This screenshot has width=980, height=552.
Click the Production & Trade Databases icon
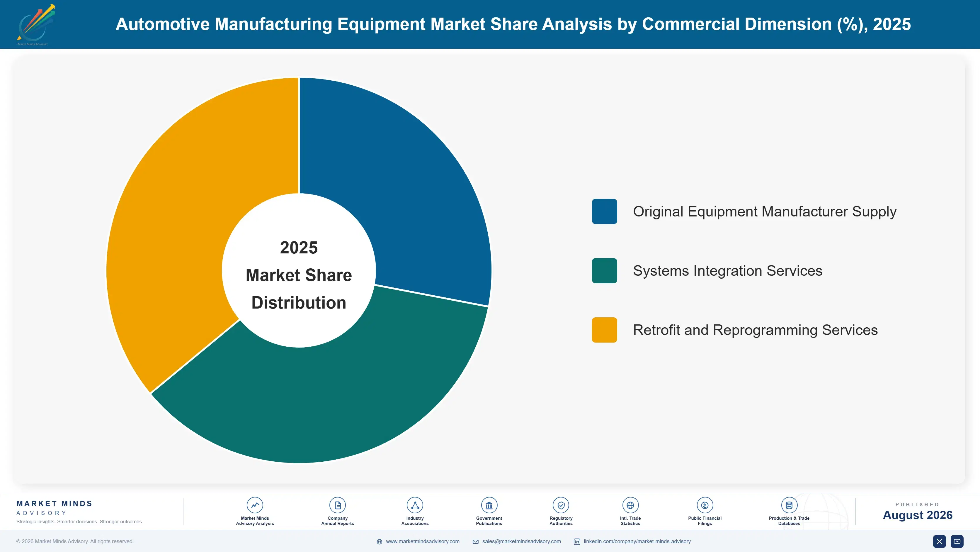click(789, 505)
